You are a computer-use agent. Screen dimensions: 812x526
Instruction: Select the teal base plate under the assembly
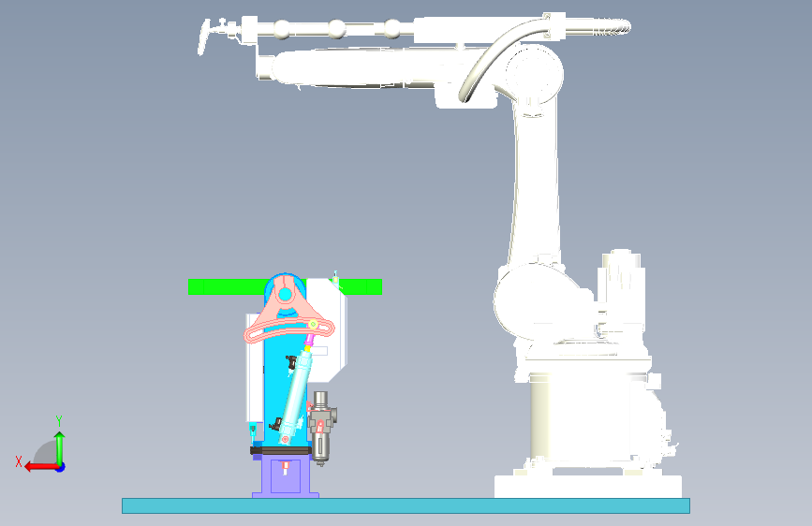[406, 505]
